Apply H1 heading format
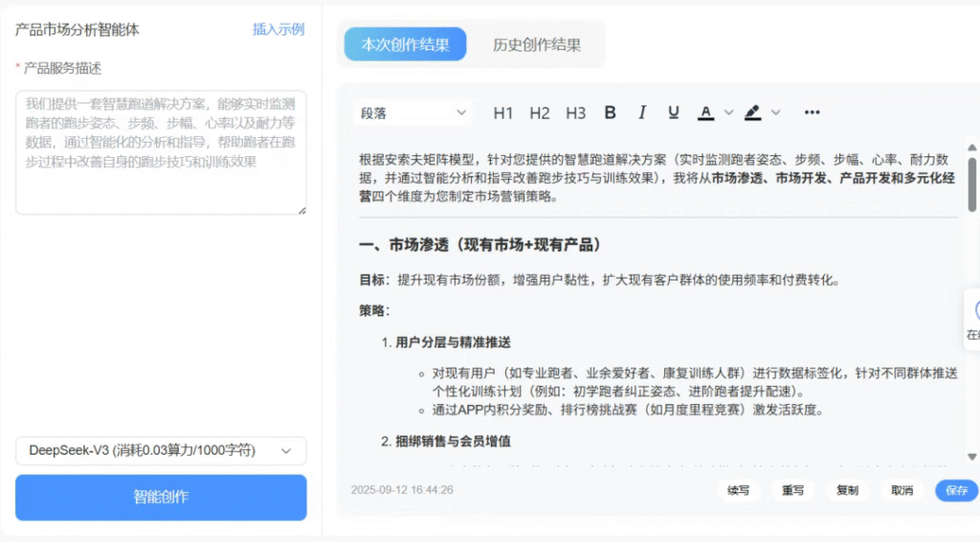 tap(503, 113)
